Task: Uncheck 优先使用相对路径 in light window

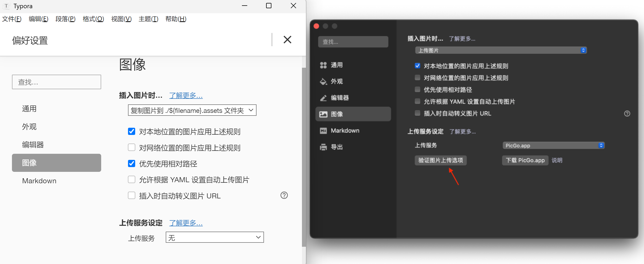Action: point(132,164)
